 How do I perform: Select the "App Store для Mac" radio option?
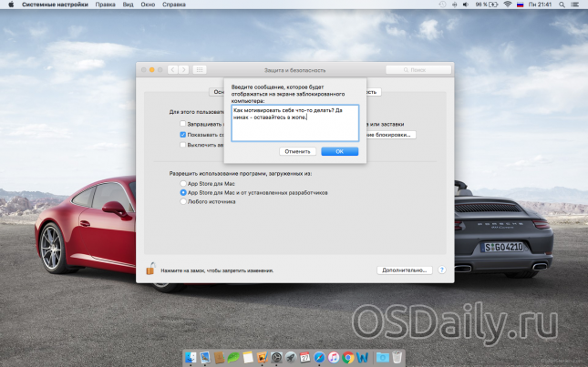pyautogui.click(x=183, y=183)
